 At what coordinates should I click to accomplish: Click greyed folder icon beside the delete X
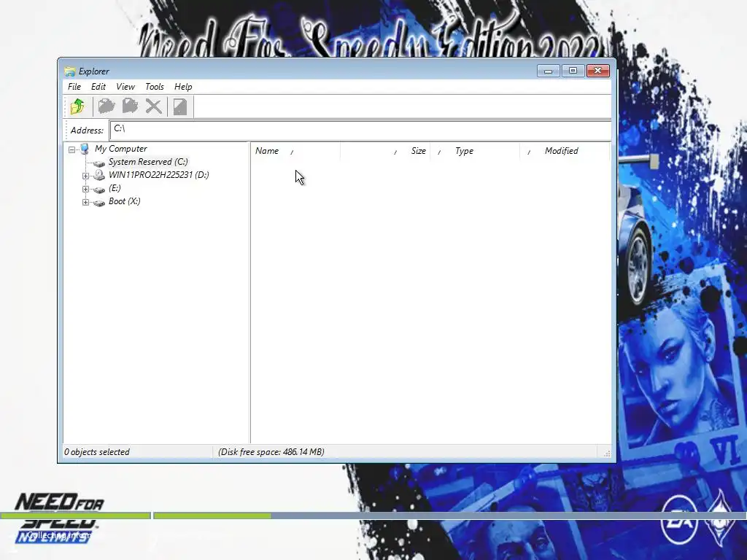click(x=130, y=106)
